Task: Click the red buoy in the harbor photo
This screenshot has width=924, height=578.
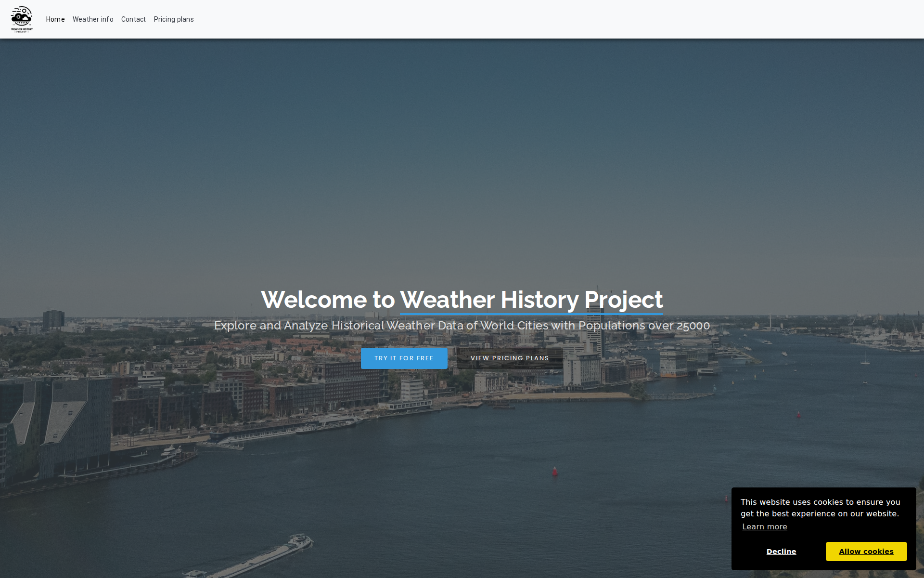Action: click(555, 471)
